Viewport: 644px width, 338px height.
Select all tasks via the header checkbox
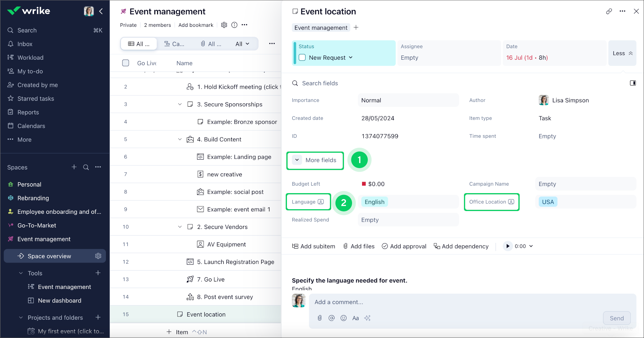point(126,63)
